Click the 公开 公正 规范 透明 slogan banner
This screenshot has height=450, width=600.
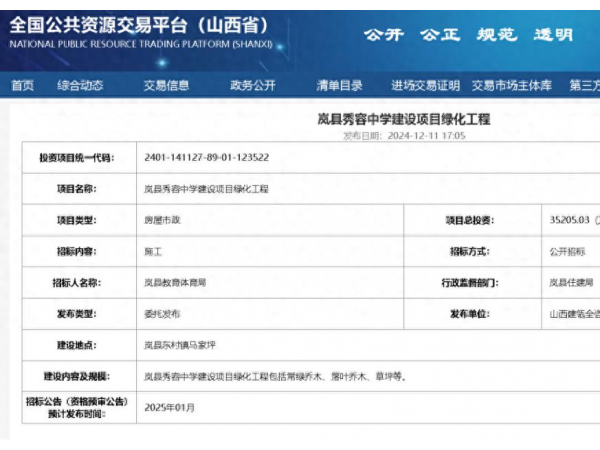pos(468,35)
